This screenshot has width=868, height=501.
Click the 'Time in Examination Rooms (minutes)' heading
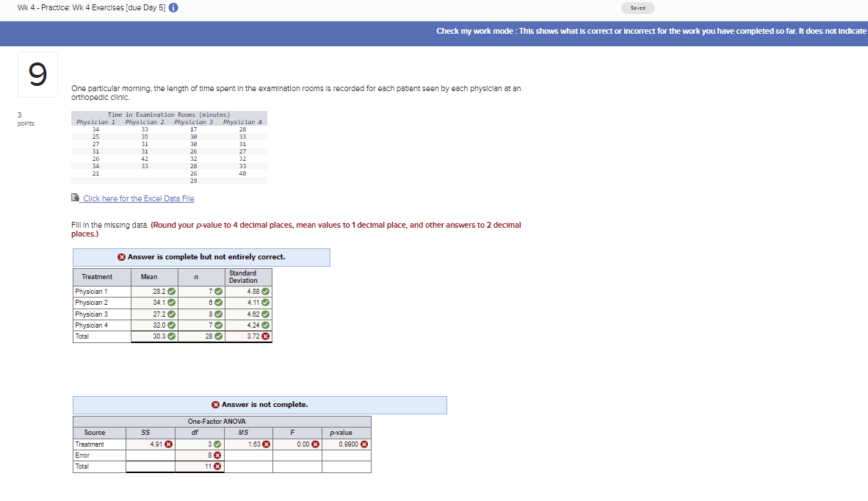(x=169, y=115)
